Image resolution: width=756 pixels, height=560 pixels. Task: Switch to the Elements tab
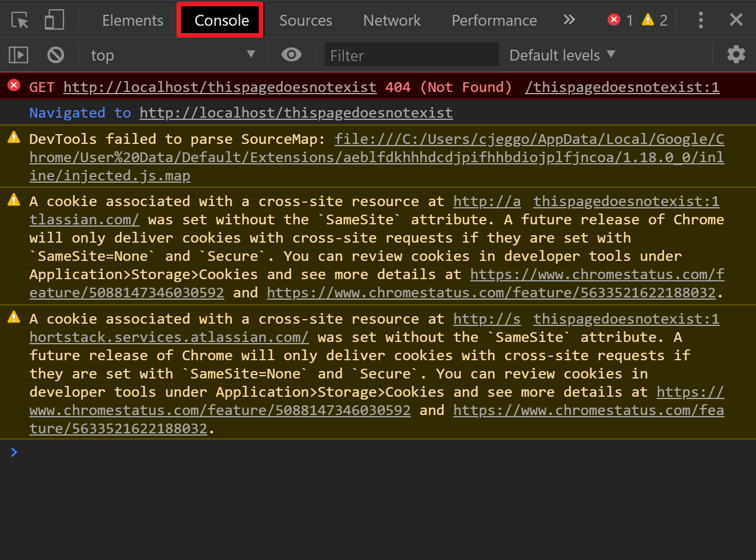point(132,21)
